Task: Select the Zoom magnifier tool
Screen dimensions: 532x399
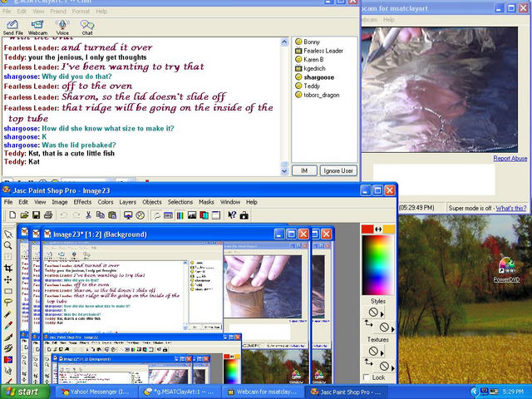Action: click(8, 245)
